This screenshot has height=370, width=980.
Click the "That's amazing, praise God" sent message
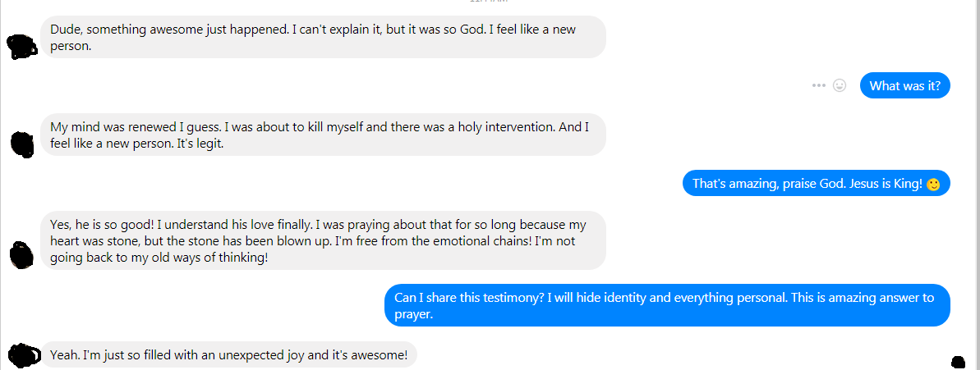(817, 184)
